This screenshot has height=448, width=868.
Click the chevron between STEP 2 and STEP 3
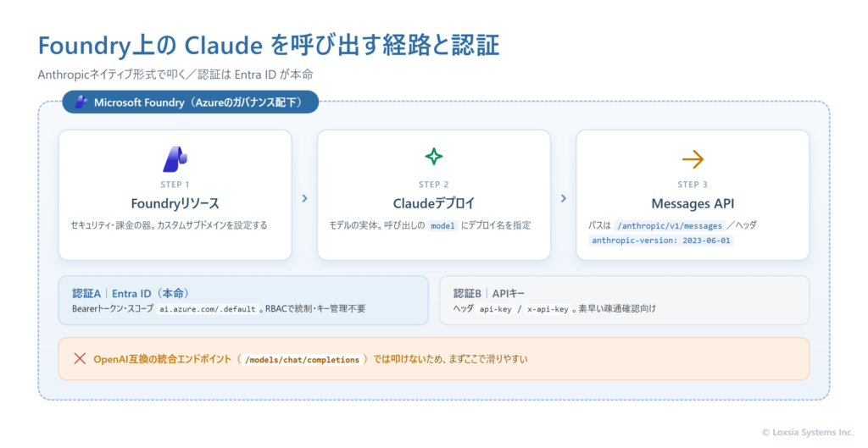pyautogui.click(x=564, y=198)
